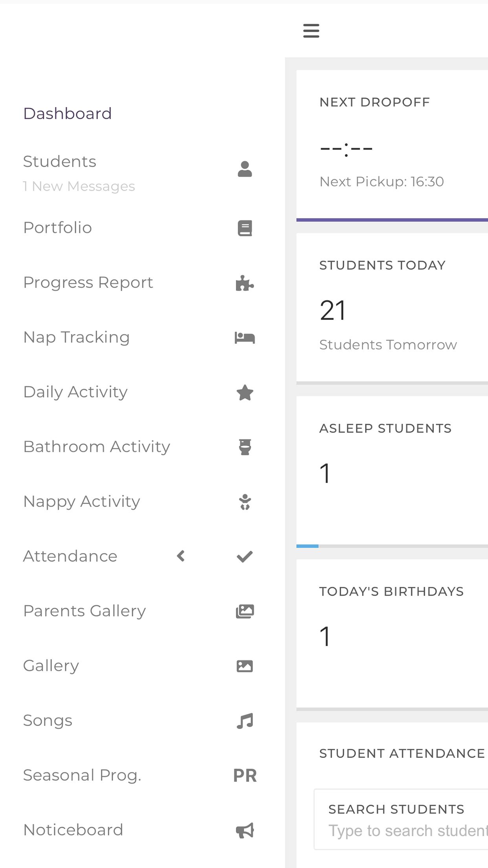Click the Progress Report puzzle icon

pos(245,283)
